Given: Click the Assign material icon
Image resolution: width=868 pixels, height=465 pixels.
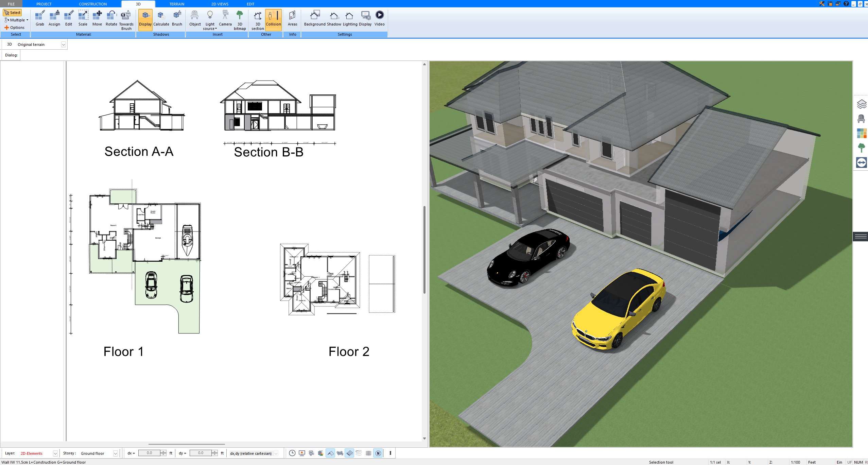Looking at the screenshot, I should click(54, 18).
